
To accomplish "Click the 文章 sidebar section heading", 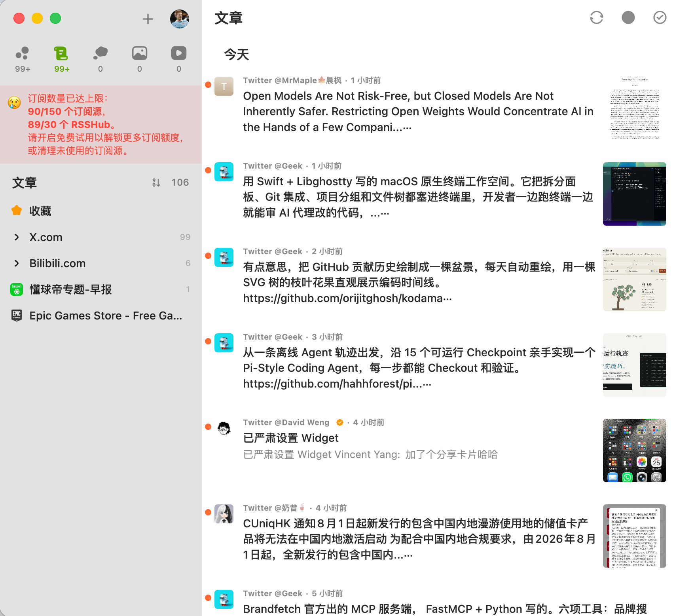I will point(25,183).
